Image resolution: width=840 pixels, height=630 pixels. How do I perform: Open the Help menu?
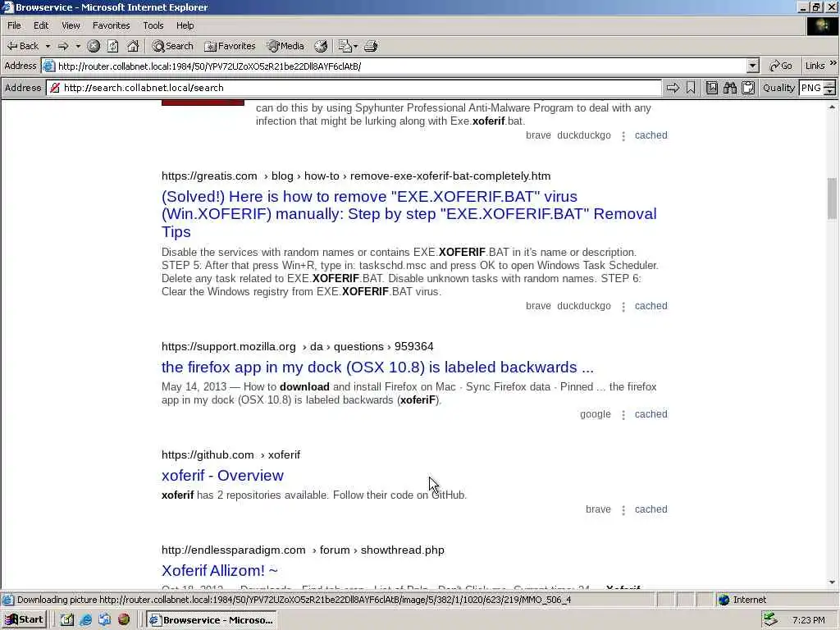coord(185,25)
